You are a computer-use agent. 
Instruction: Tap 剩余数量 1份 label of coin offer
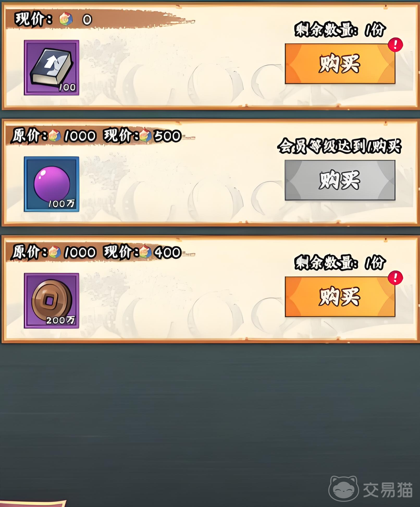pyautogui.click(x=340, y=263)
